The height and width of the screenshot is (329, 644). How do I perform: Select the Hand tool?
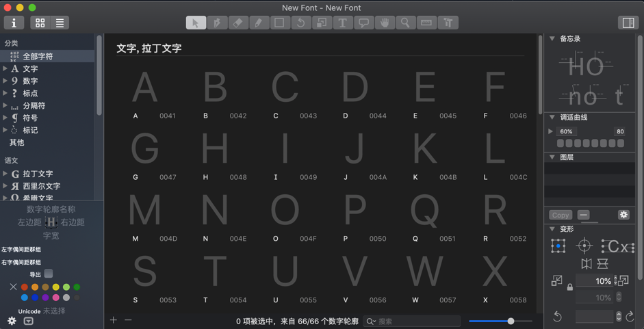[385, 23]
